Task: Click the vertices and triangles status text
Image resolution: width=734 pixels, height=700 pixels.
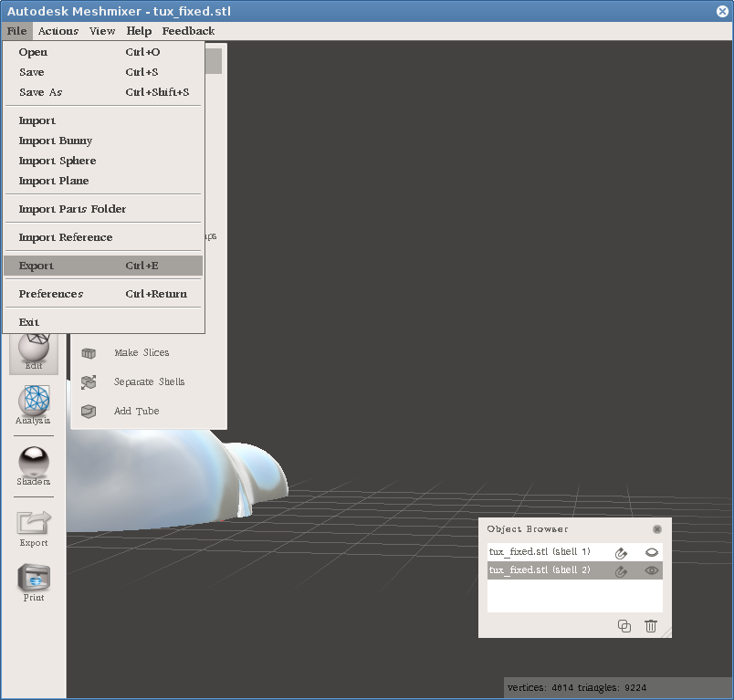Action: [x=577, y=688]
